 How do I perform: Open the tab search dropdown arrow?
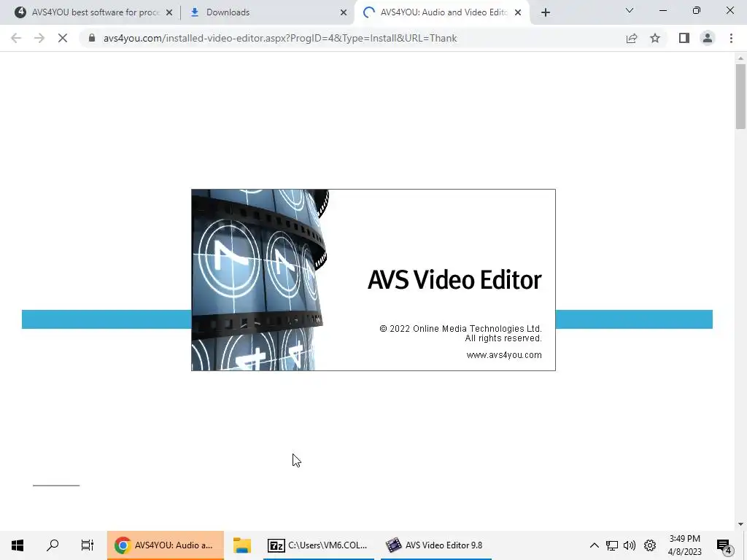click(630, 10)
